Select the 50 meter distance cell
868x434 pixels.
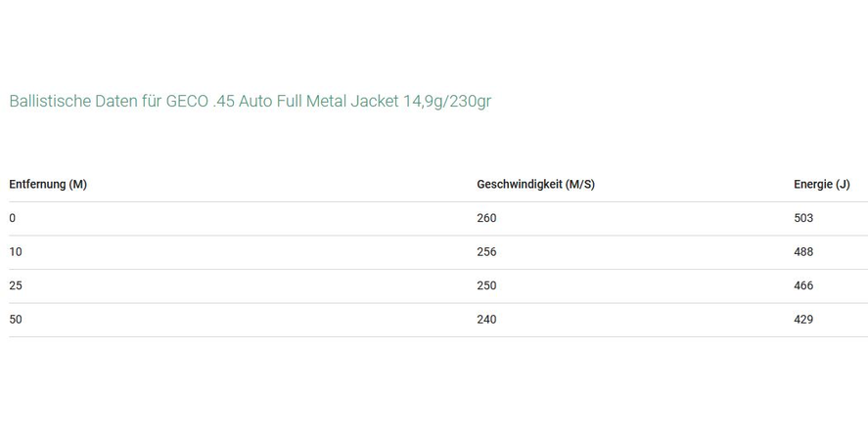(x=16, y=320)
